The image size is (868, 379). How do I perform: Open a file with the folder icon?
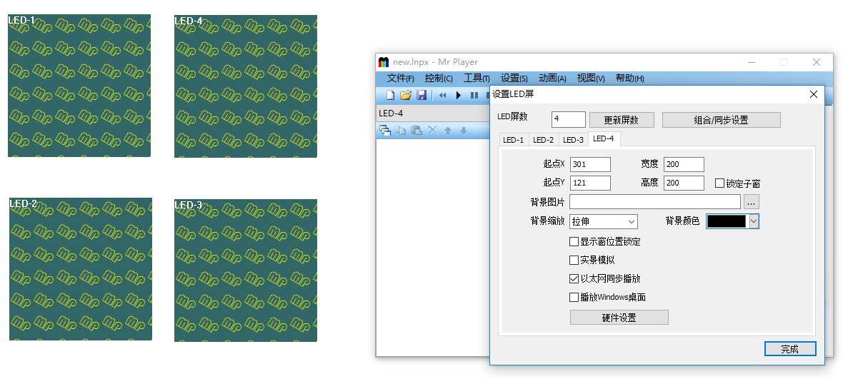405,95
